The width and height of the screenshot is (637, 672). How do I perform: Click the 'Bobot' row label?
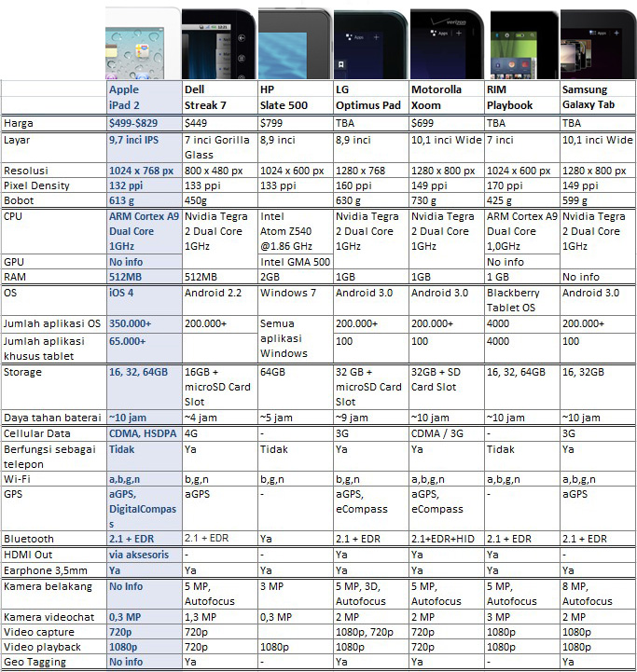[x=19, y=200]
